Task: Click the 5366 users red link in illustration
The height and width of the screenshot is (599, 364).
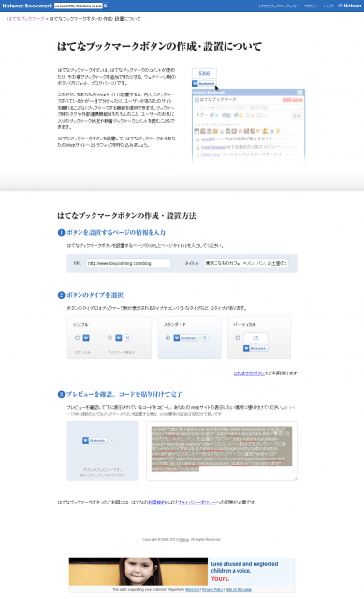Action: click(x=292, y=100)
